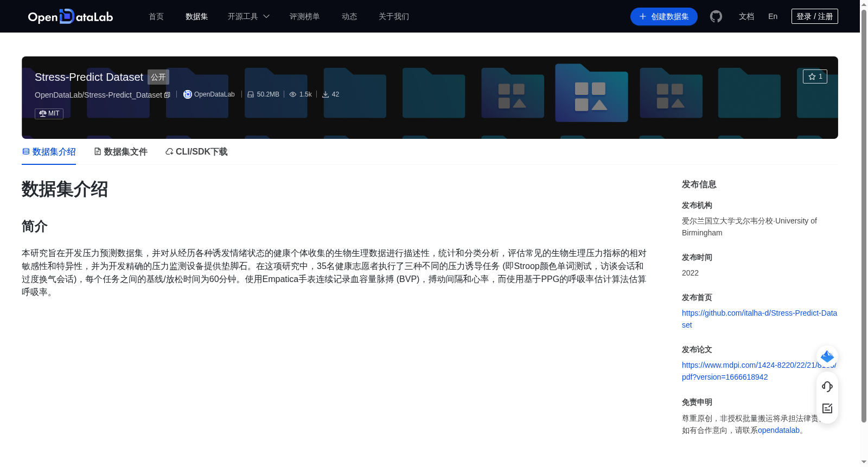The image size is (868, 467).
Task: Open the GitHub icon in the header
Action: pos(716,16)
